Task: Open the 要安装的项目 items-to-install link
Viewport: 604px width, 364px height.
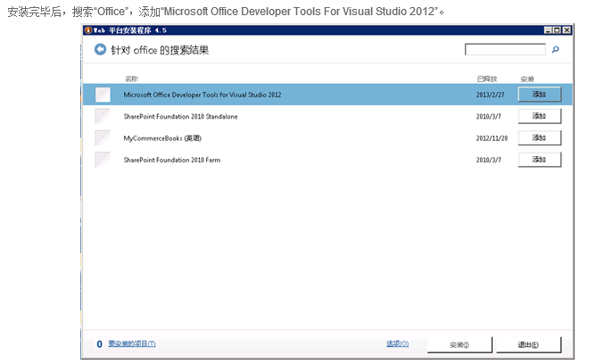Action: coord(132,343)
